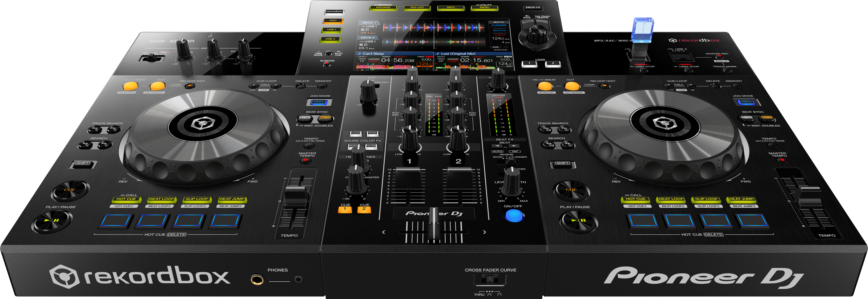Image resolution: width=868 pixels, height=299 pixels.
Task: Hit the left deck's PLAY/PAUSE button
Action: [x=52, y=221]
